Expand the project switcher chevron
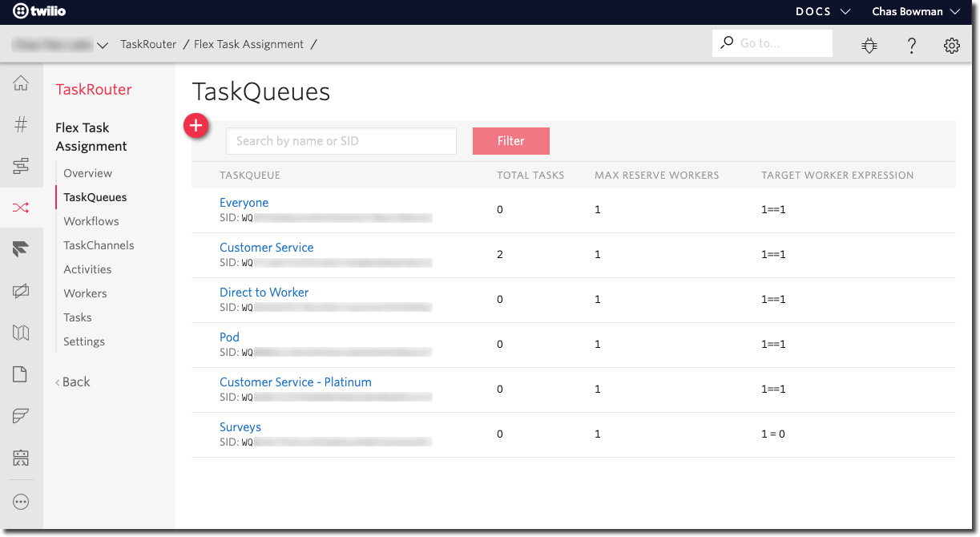 point(102,46)
